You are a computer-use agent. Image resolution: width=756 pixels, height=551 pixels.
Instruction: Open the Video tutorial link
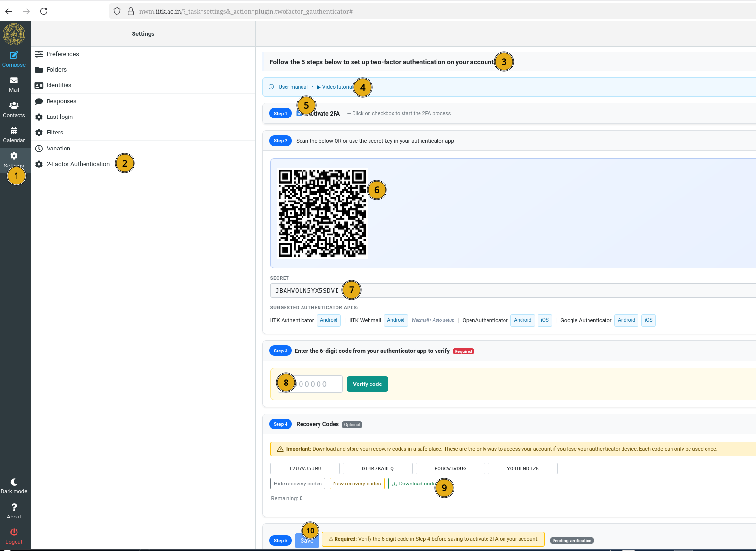335,87
